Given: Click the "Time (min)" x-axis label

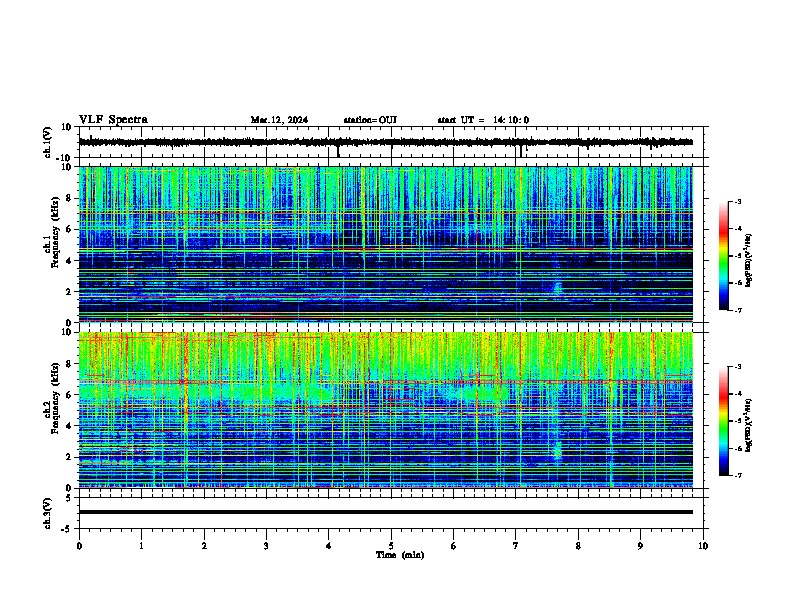Looking at the screenshot, I should (x=400, y=555).
